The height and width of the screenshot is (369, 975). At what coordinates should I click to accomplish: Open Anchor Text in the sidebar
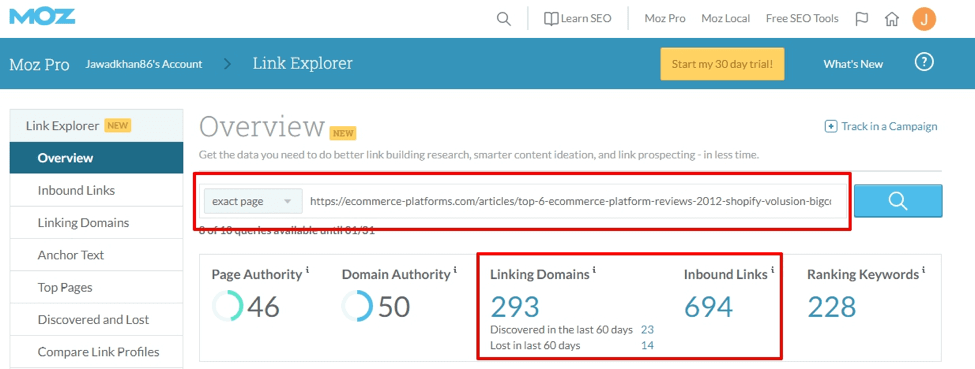[x=96, y=255]
